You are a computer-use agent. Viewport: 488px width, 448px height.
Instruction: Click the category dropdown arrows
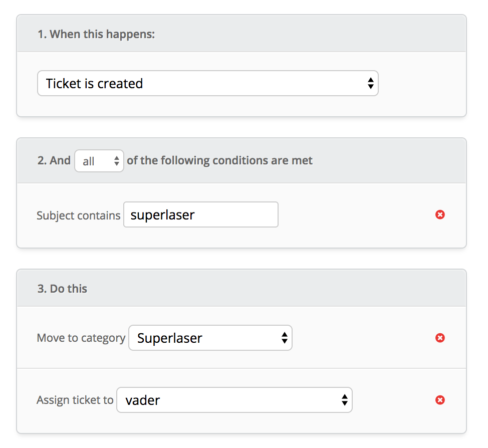click(x=284, y=338)
